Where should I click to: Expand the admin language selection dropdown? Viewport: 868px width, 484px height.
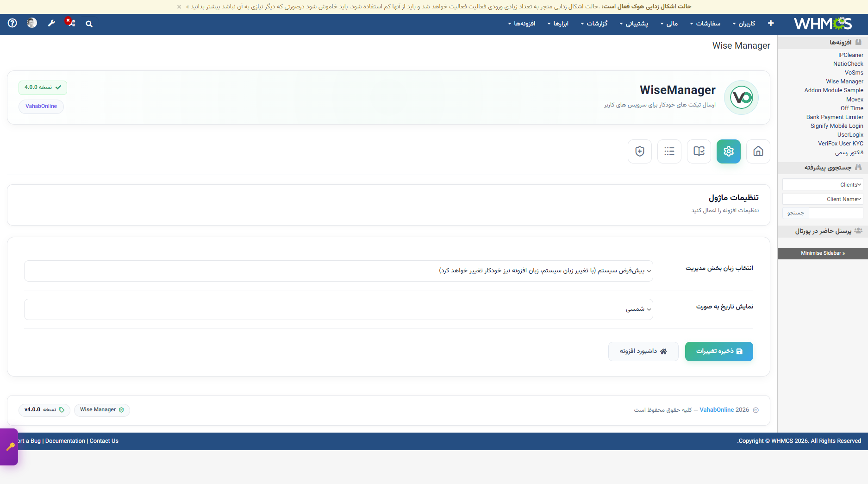[338, 271]
